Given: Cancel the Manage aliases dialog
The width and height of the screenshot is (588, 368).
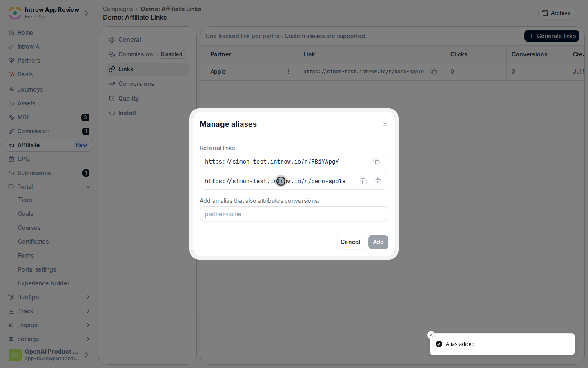Looking at the screenshot, I should coord(350,242).
